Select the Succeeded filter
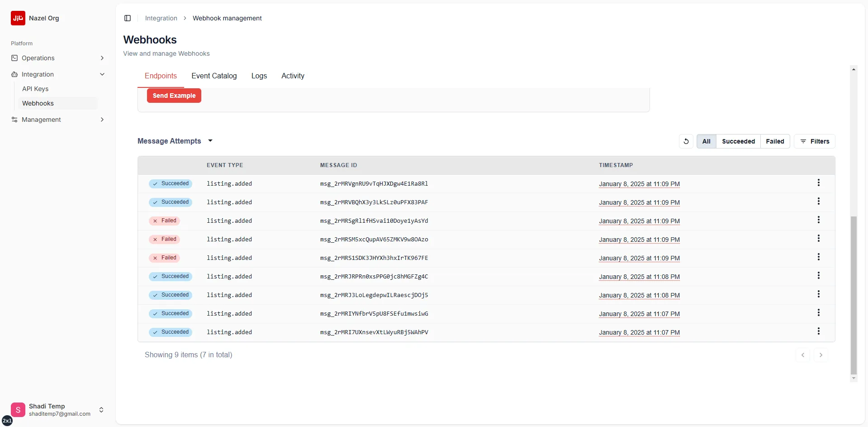 pos(738,141)
